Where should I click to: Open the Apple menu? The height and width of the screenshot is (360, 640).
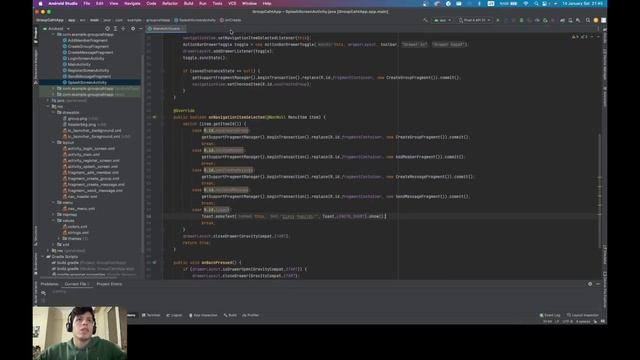40,3
